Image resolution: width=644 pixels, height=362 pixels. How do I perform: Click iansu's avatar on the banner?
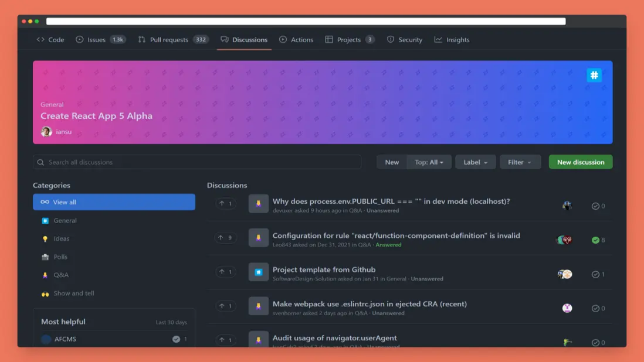click(x=46, y=132)
